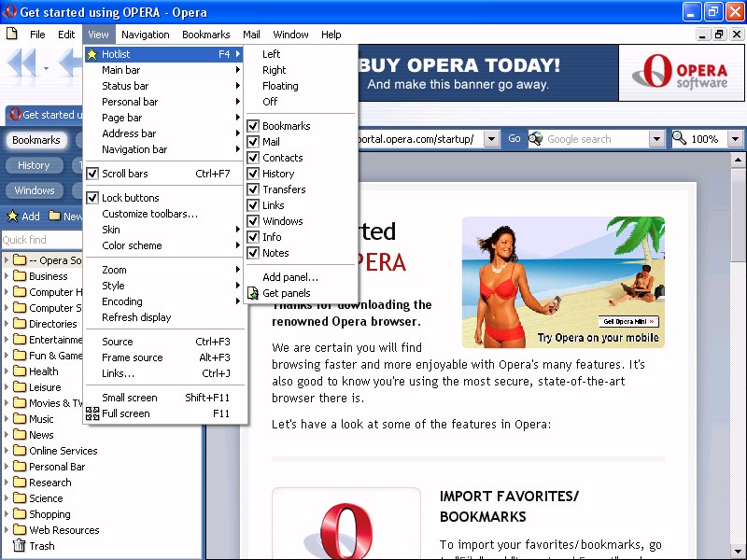Click the Full screen icon in View menu
The height and width of the screenshot is (560, 747).
(x=92, y=413)
